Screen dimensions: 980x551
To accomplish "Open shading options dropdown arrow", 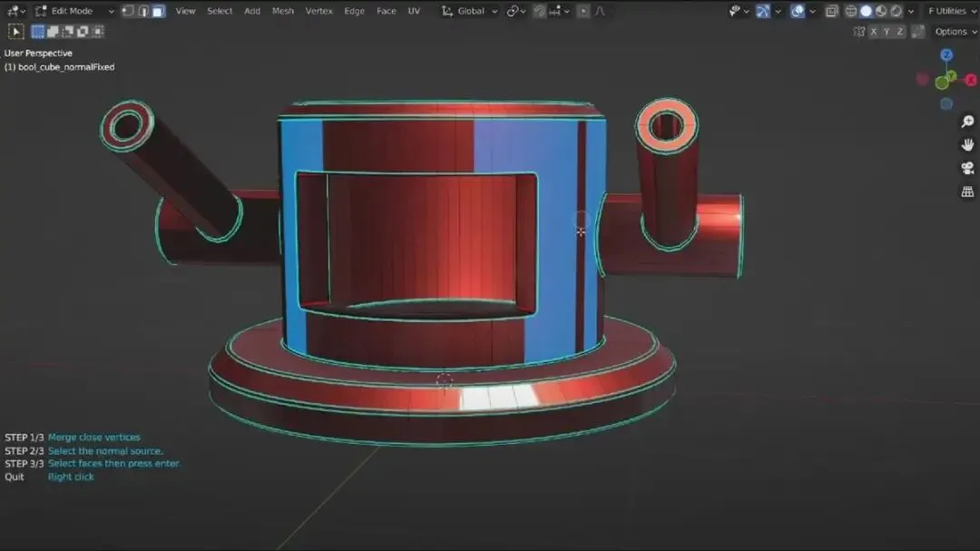I will 911,11.
